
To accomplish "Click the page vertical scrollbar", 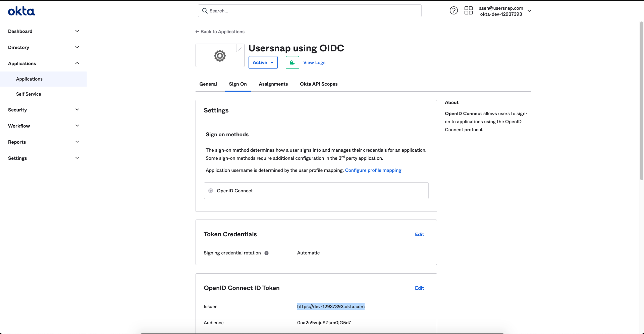I will (x=641, y=101).
